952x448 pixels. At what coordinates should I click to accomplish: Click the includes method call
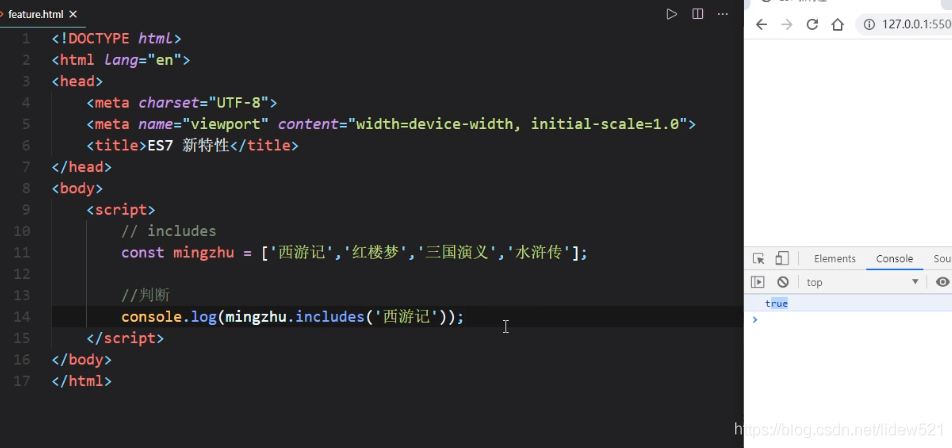tap(331, 317)
